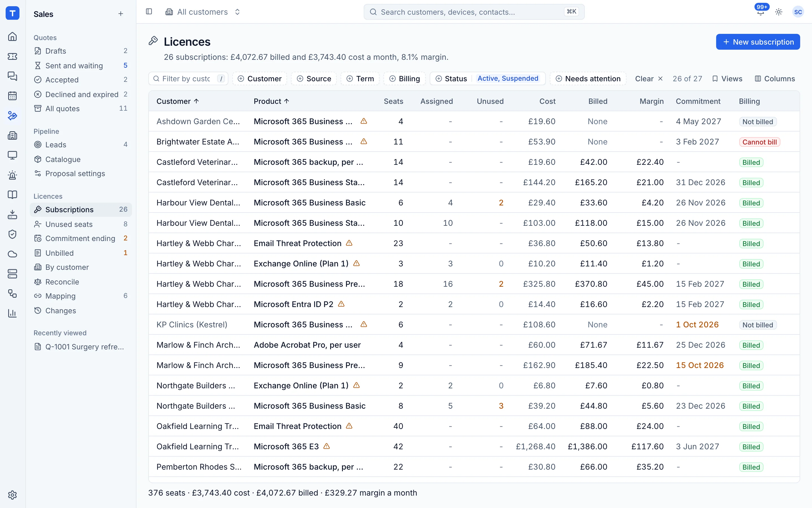Sort by the Seats column header
This screenshot has width=812, height=508.
[x=393, y=101]
